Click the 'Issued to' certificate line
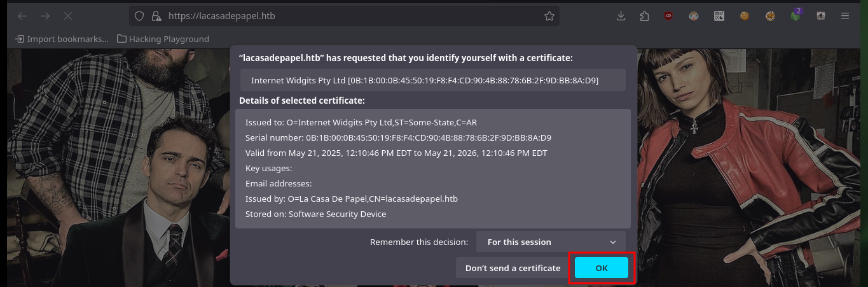868x287 pixels. click(361, 122)
